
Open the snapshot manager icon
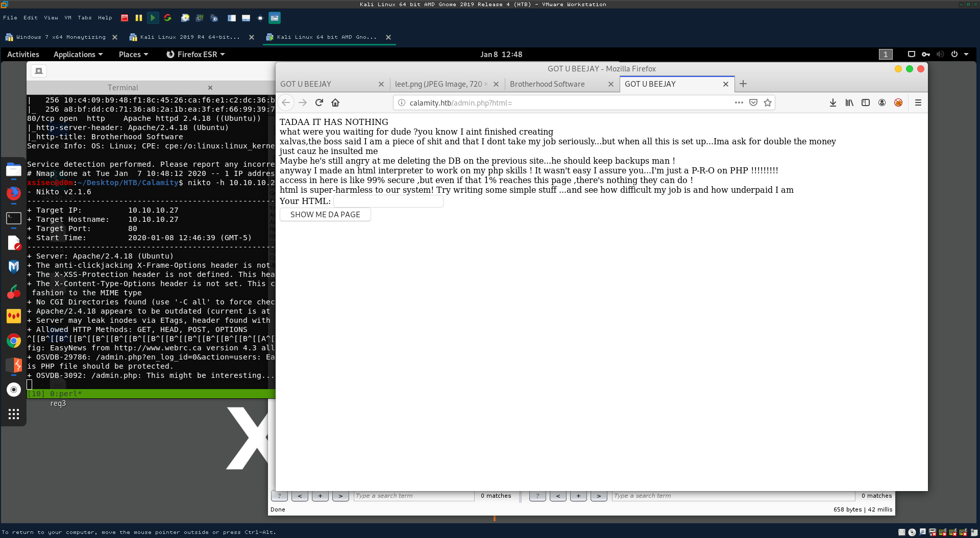point(214,18)
